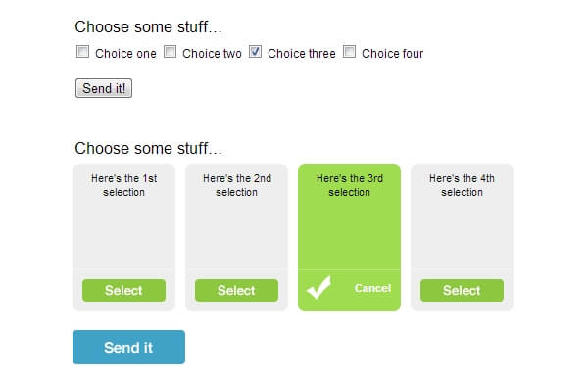Image resolution: width=588 pixels, height=392 pixels.
Task: Click the "Here's the 2nd selection" card
Action: coord(236,216)
